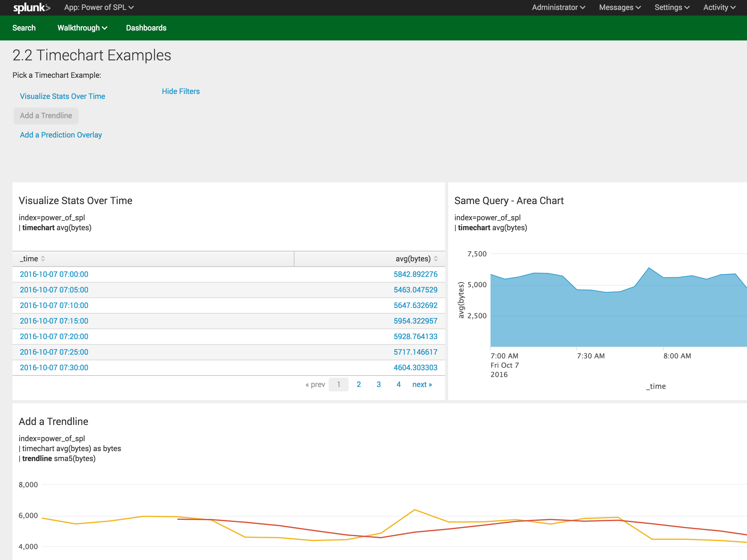Image resolution: width=747 pixels, height=560 pixels.
Task: Click the next » pagination link
Action: point(422,385)
